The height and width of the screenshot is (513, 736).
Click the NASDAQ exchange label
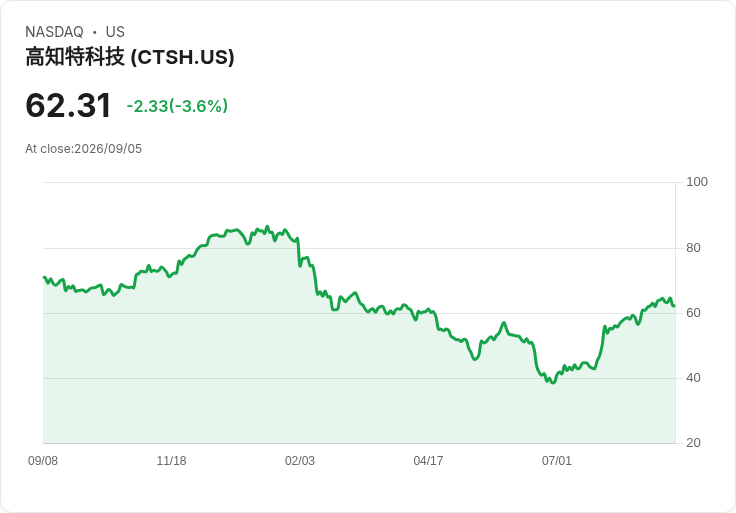point(54,31)
